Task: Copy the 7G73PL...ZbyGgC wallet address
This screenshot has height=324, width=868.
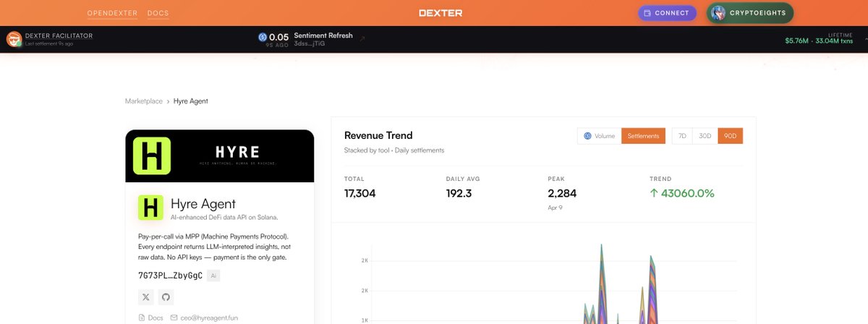Action: coord(170,276)
